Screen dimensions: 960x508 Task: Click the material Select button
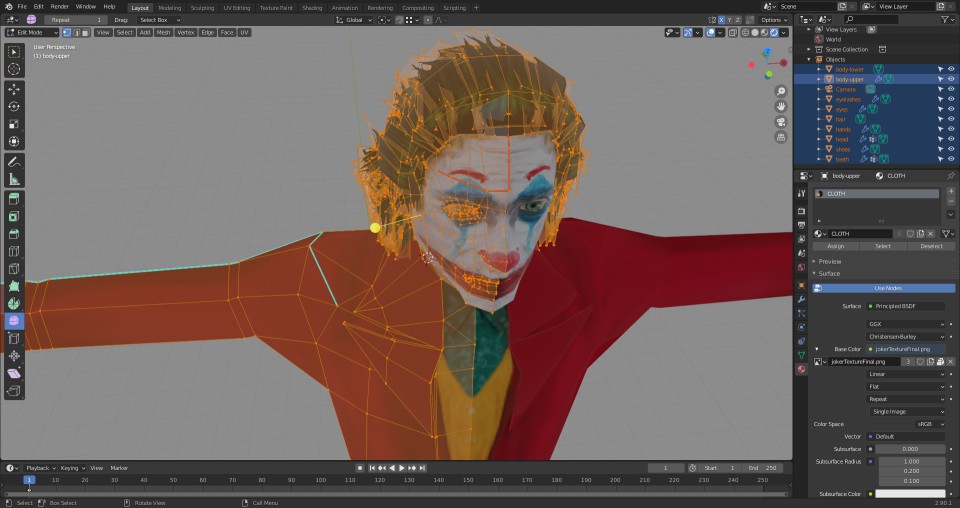[x=883, y=246]
